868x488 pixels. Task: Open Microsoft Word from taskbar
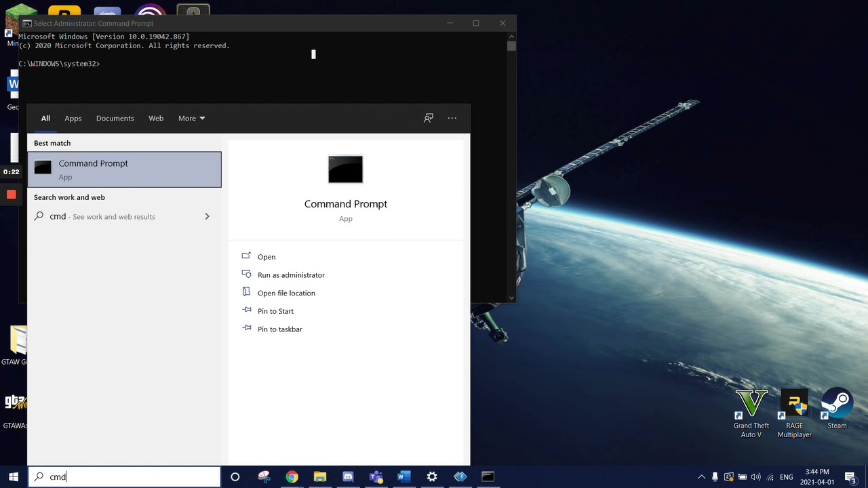pyautogui.click(x=404, y=477)
